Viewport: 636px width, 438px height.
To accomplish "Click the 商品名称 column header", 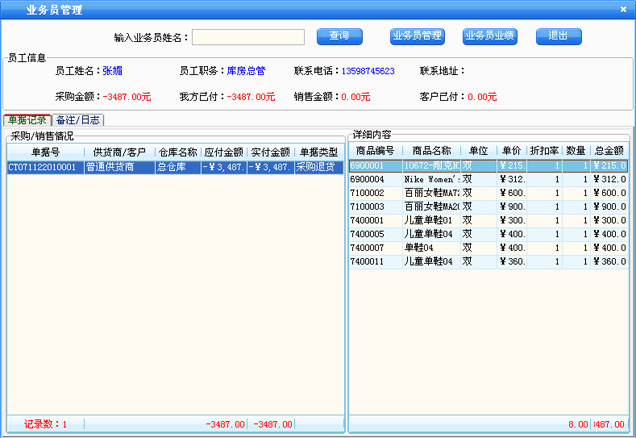I will coord(432,150).
